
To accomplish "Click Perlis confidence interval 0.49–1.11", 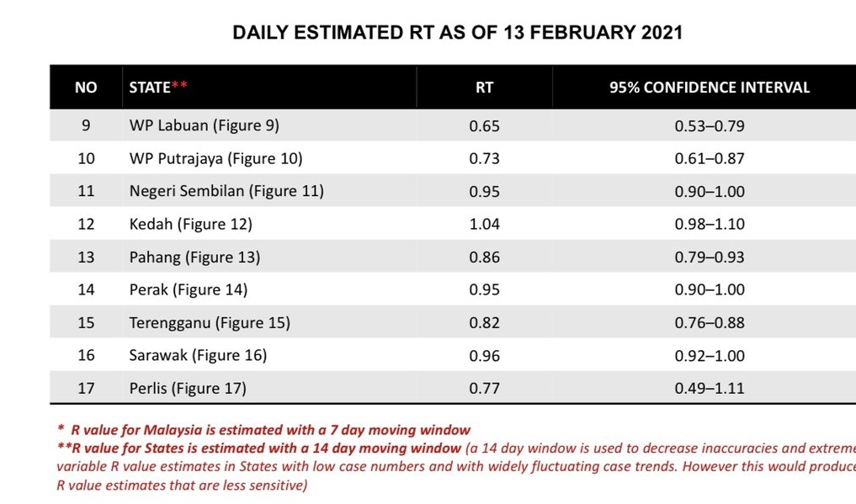I will coord(710,389).
